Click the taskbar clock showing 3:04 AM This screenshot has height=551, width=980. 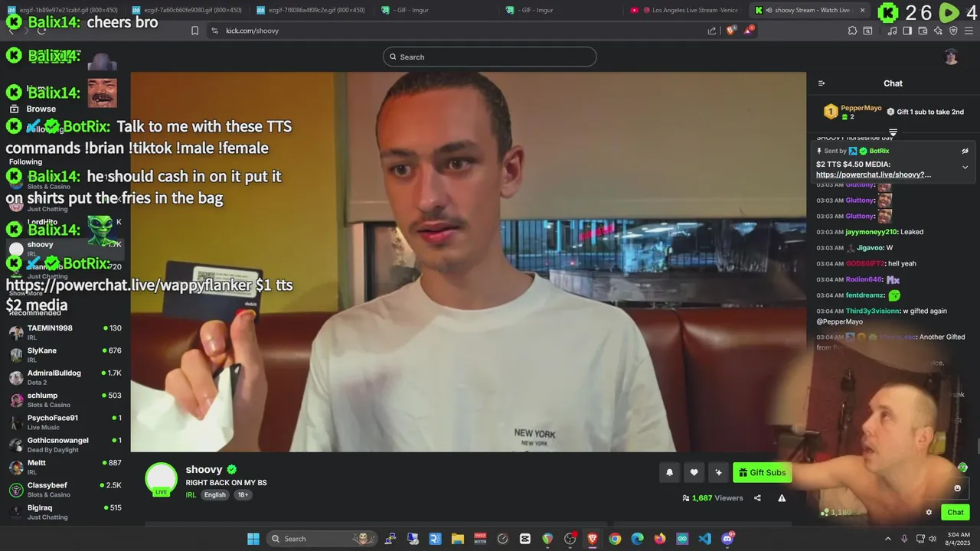(x=958, y=539)
